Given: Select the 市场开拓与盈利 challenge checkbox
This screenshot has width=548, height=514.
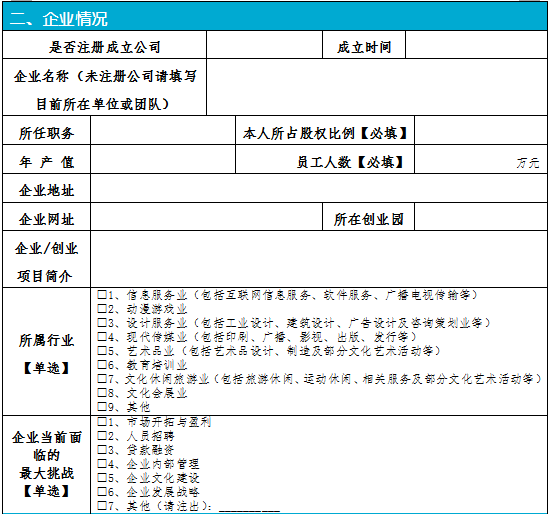Looking at the screenshot, I should pyautogui.click(x=102, y=421).
